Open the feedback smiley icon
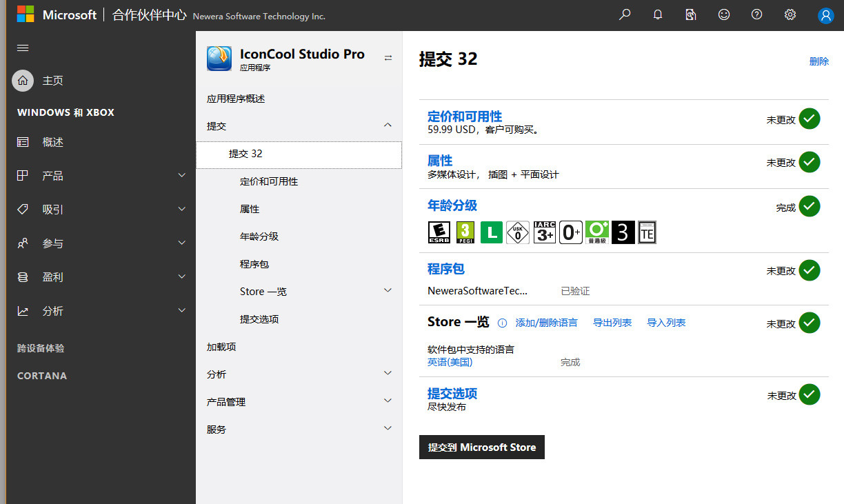Image resolution: width=844 pixels, height=504 pixels. pyautogui.click(x=724, y=14)
